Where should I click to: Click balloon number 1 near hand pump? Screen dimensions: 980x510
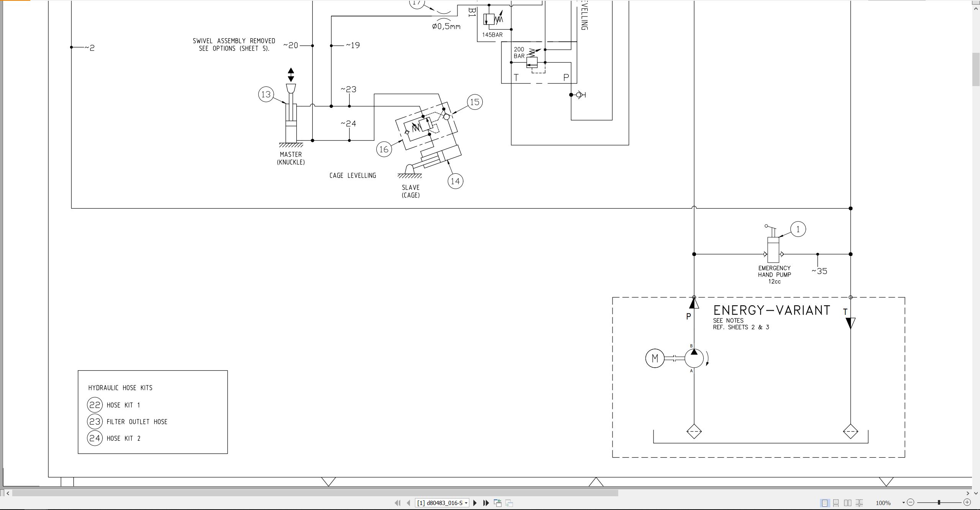tap(798, 229)
